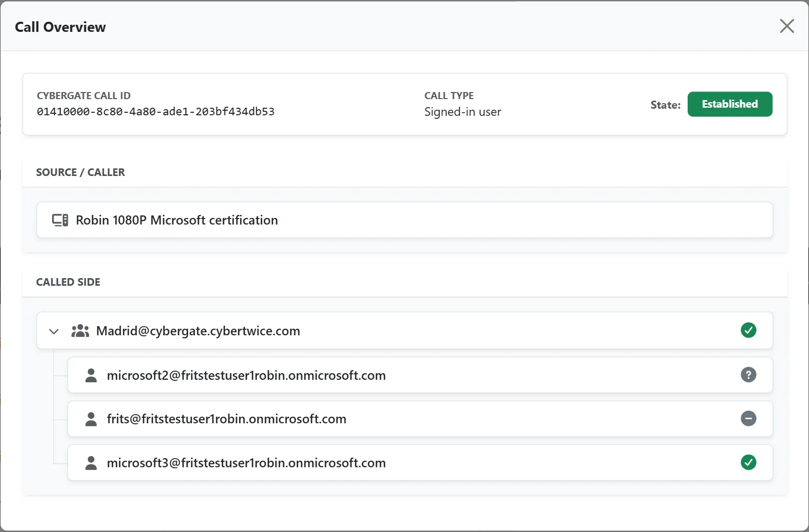This screenshot has height=532, width=809.
Task: Collapse the Madrid group chevron
Action: 54,331
